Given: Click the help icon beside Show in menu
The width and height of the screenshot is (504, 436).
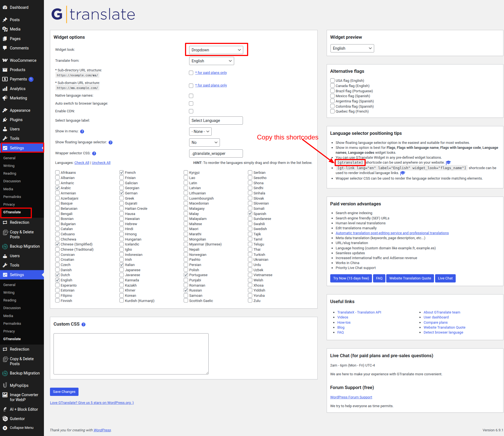Looking at the screenshot, I should [x=82, y=132].
